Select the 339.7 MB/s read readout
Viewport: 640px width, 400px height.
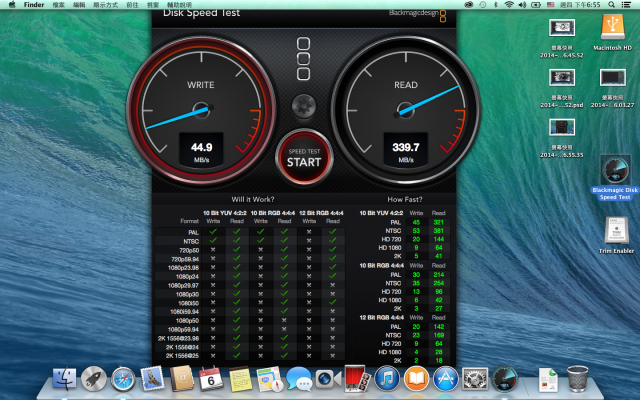pos(405,150)
